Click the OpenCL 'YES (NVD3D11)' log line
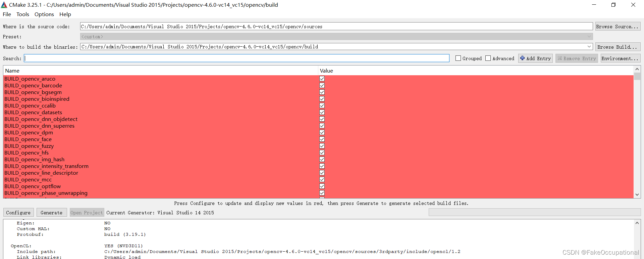Screen dimensions: 644x259 coord(123,246)
